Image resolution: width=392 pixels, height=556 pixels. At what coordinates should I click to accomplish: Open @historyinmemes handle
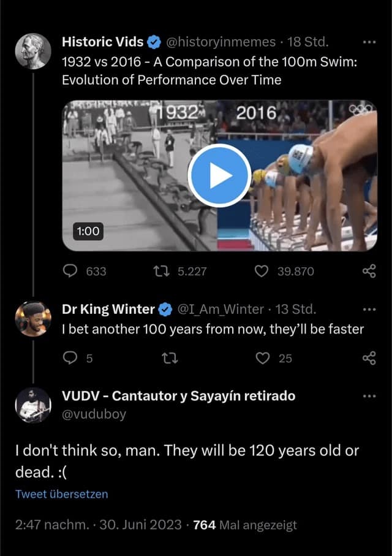[x=221, y=42]
